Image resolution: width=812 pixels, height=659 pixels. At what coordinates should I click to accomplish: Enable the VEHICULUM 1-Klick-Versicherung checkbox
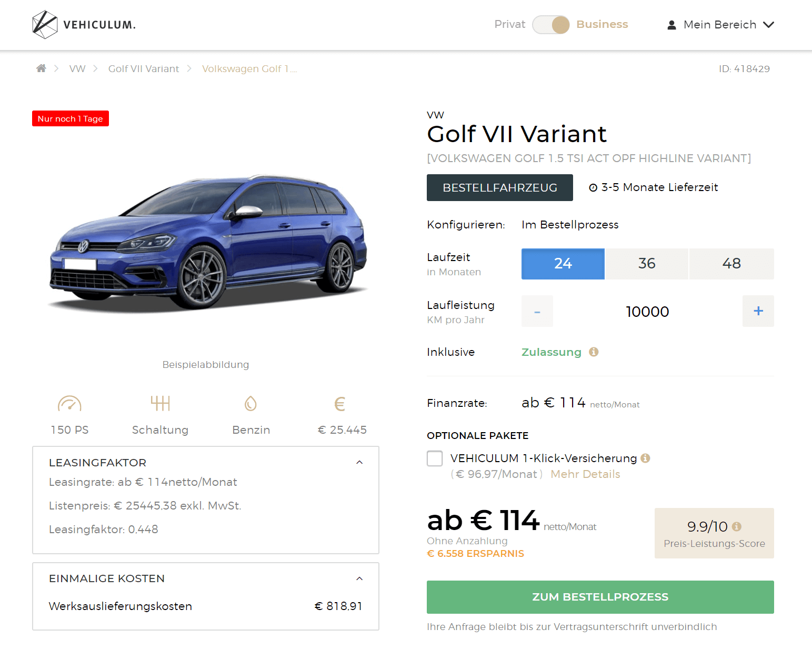[x=435, y=458]
